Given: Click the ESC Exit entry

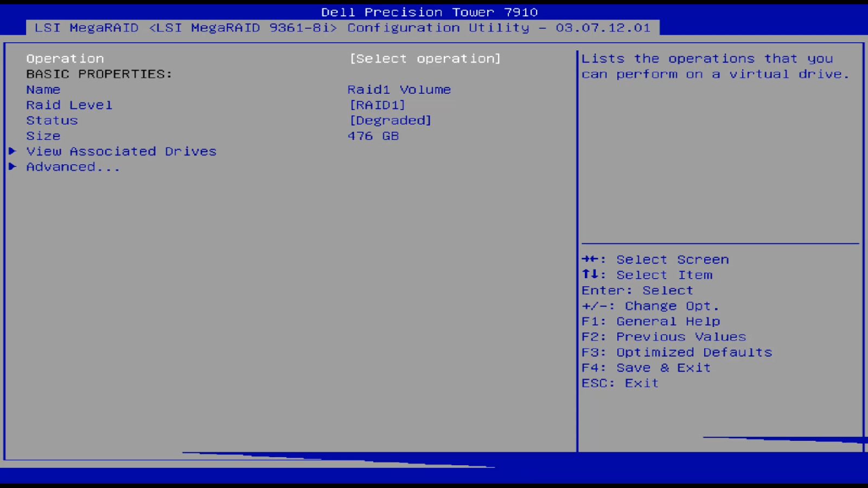Looking at the screenshot, I should [x=620, y=383].
